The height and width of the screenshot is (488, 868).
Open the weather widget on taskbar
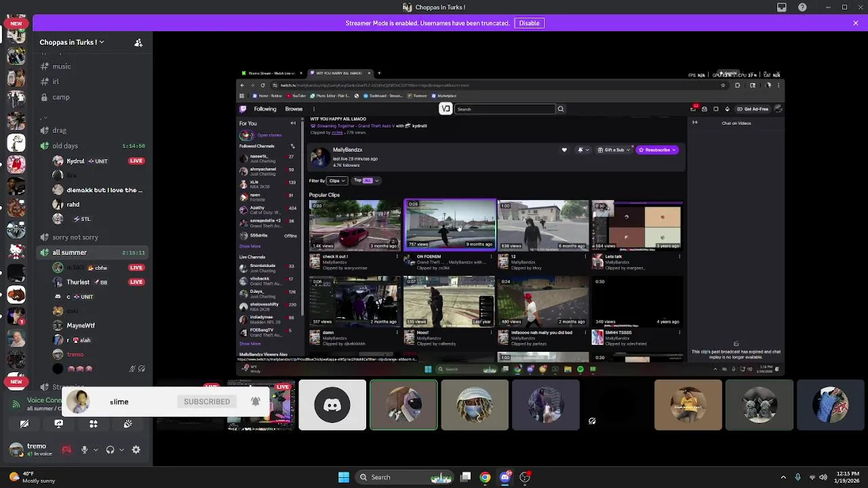(32, 477)
